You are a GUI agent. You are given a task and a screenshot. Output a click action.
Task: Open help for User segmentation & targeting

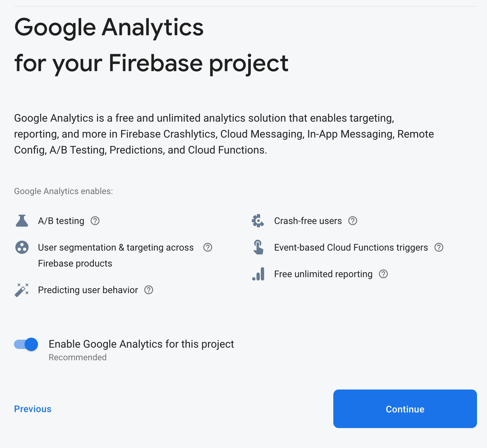tap(208, 247)
